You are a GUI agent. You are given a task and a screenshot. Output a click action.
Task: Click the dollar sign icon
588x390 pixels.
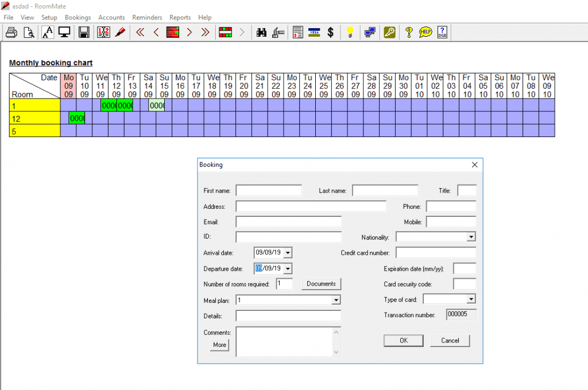330,33
